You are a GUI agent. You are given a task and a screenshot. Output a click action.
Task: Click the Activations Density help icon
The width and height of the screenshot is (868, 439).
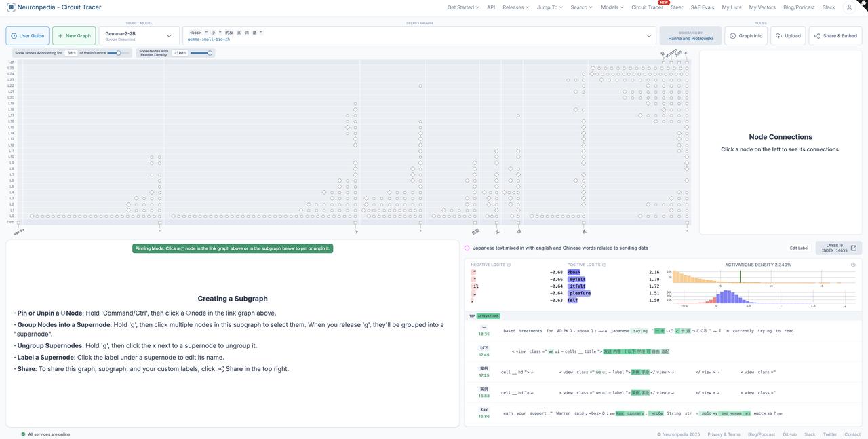pyautogui.click(x=853, y=265)
